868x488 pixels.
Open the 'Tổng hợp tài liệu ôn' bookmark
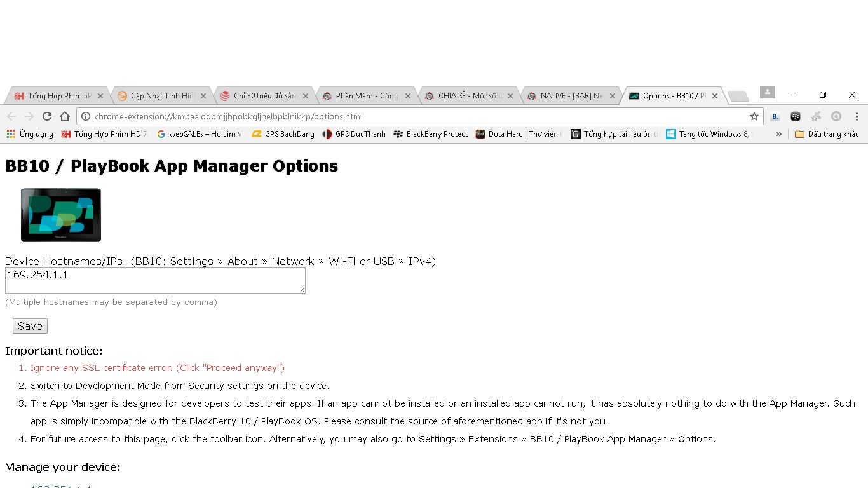point(614,134)
